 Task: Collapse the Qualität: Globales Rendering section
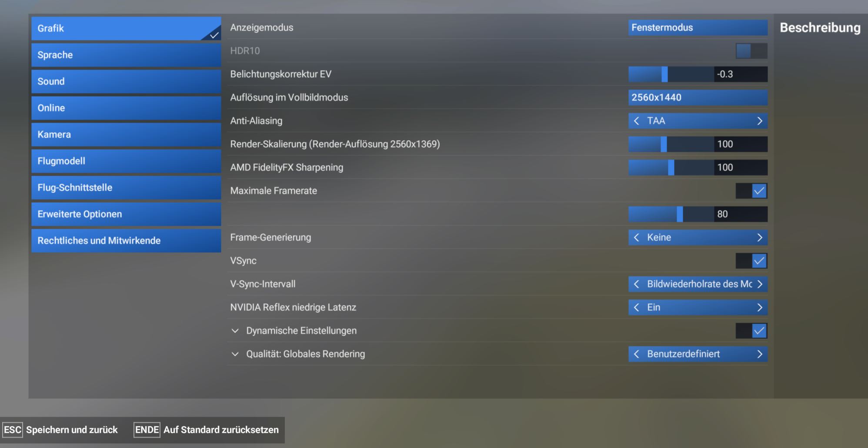(x=235, y=354)
